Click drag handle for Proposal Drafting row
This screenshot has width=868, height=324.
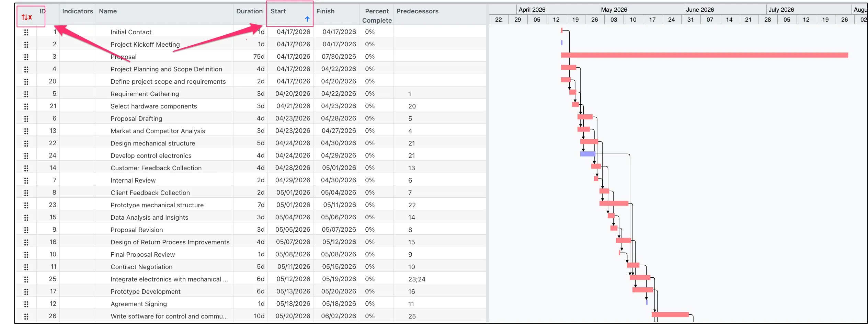coord(26,119)
